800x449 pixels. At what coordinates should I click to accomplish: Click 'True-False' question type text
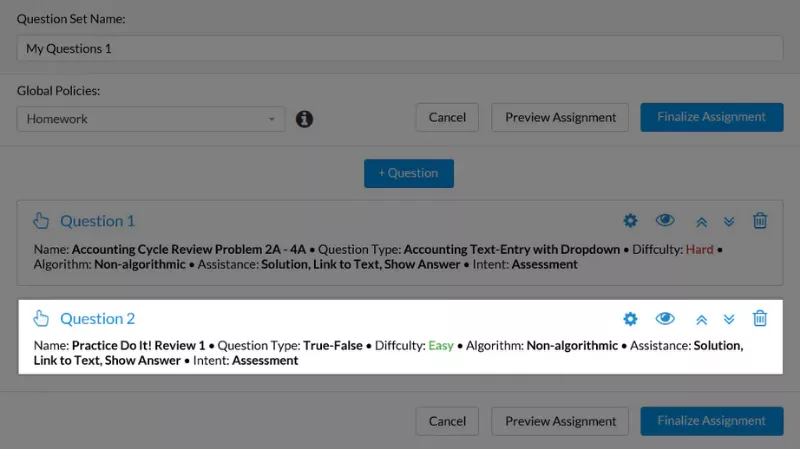click(333, 345)
